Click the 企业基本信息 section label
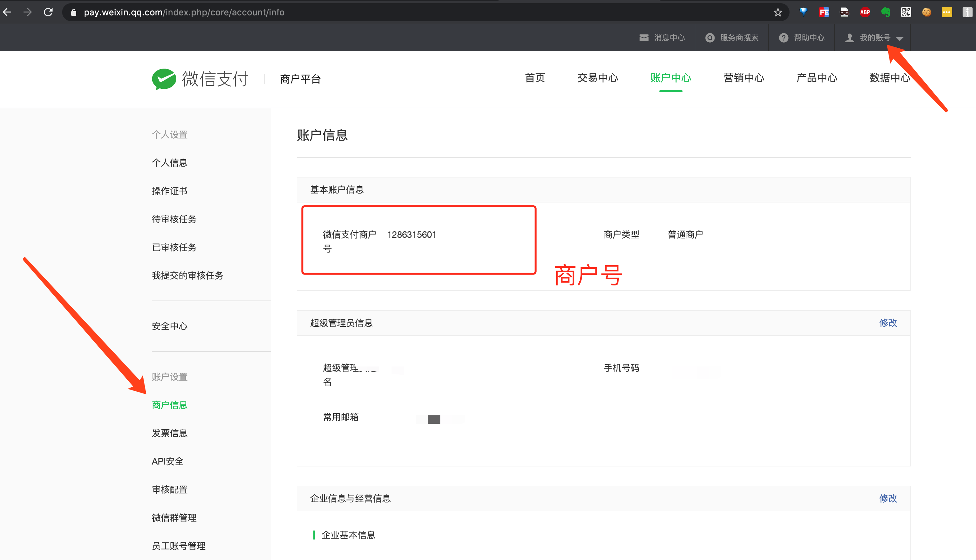The width and height of the screenshot is (976, 560). (x=348, y=535)
